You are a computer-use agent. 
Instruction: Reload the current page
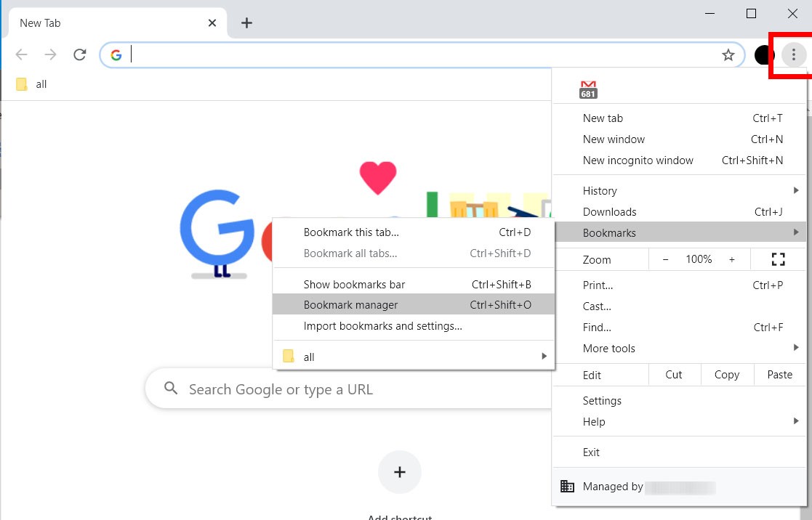coord(80,54)
